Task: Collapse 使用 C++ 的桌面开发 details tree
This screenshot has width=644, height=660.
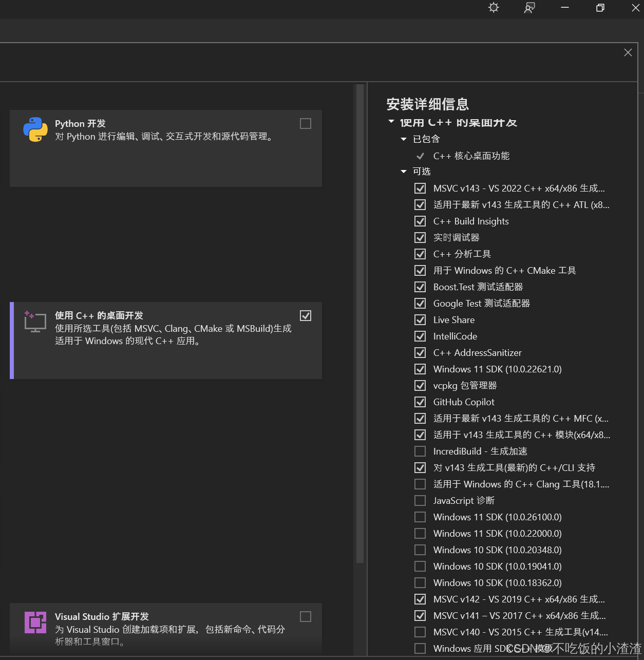Action: point(391,121)
